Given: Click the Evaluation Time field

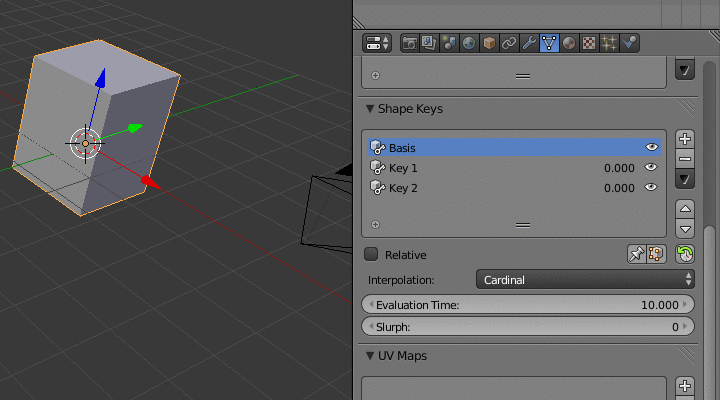Looking at the screenshot, I should 528,304.
